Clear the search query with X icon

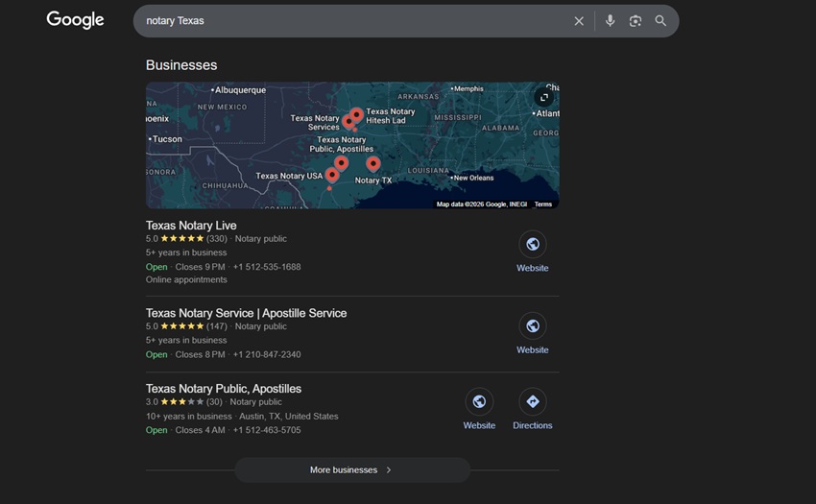579,21
